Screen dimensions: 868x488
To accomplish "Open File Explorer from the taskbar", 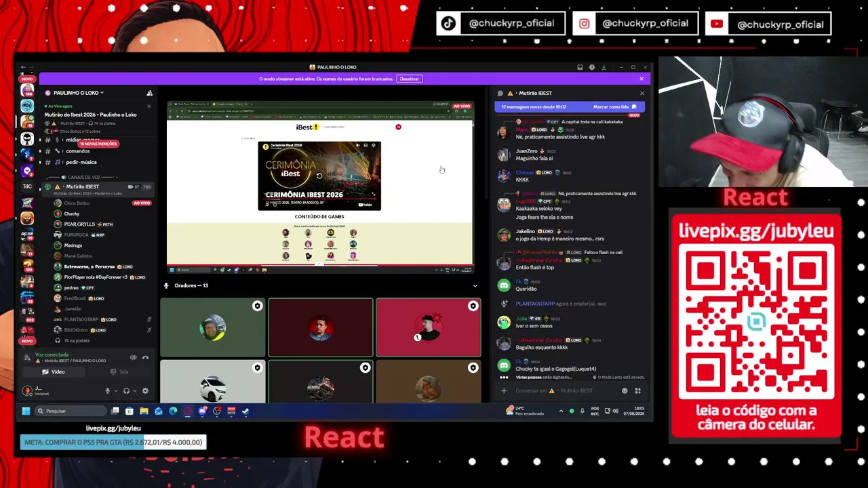I will [x=144, y=411].
